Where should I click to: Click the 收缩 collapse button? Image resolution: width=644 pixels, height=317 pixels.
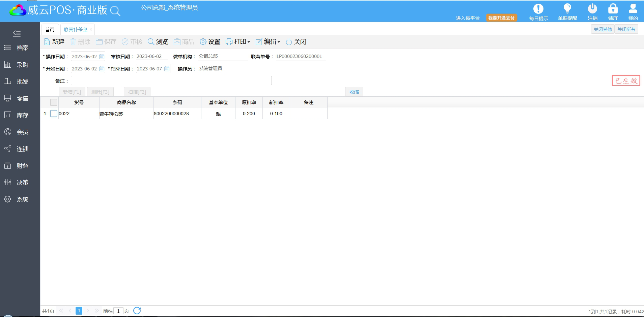pyautogui.click(x=354, y=92)
